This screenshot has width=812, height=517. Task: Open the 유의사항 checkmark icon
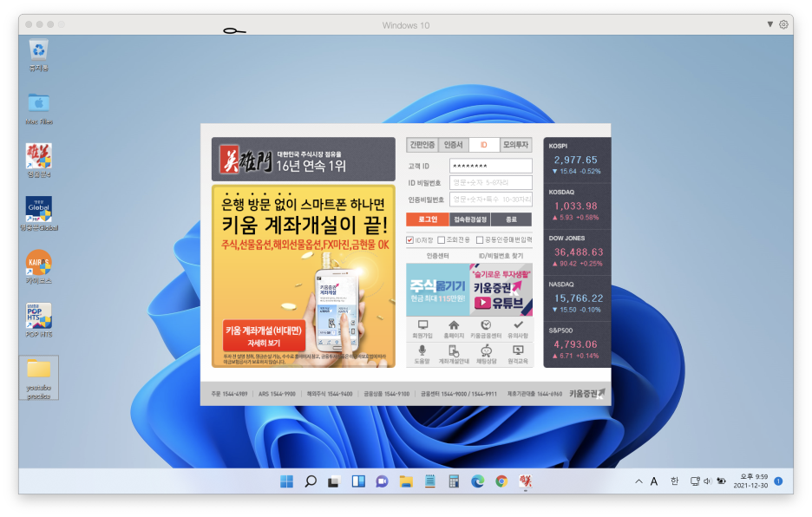pyautogui.click(x=518, y=329)
